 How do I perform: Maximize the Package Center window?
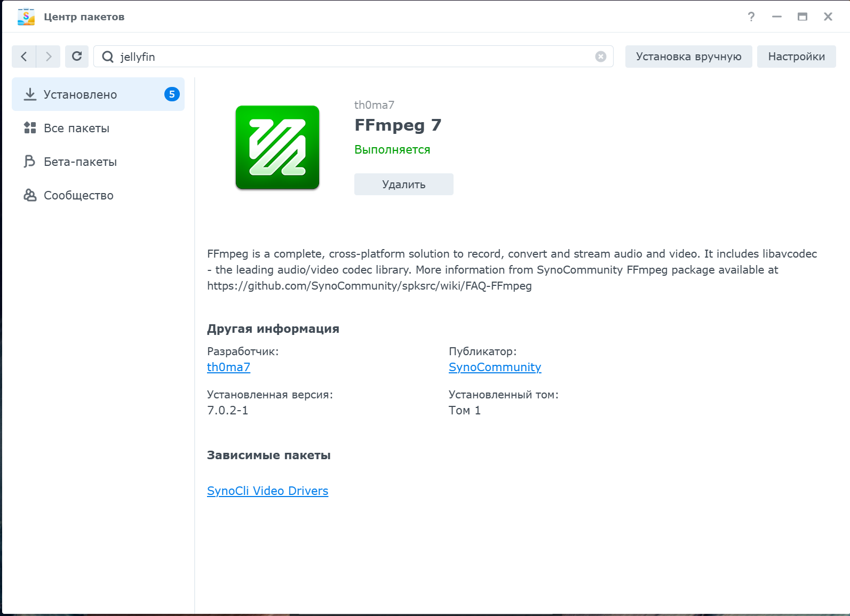pyautogui.click(x=802, y=17)
